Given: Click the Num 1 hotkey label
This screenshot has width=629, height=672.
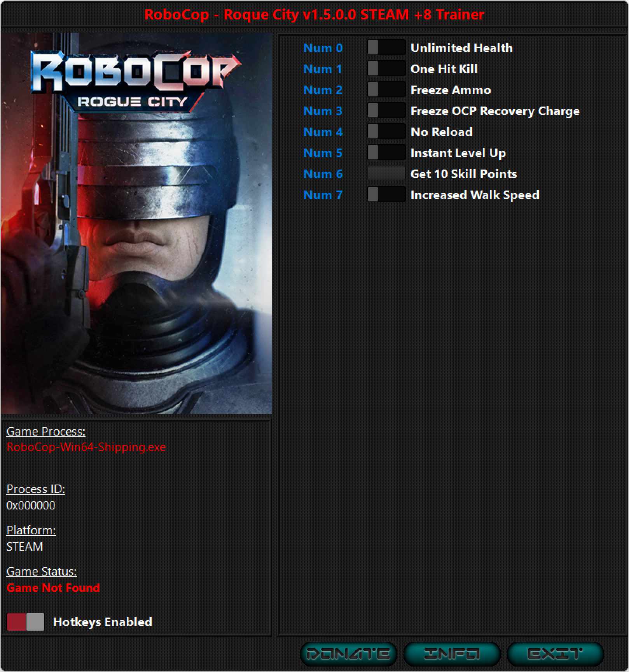Looking at the screenshot, I should click(323, 69).
